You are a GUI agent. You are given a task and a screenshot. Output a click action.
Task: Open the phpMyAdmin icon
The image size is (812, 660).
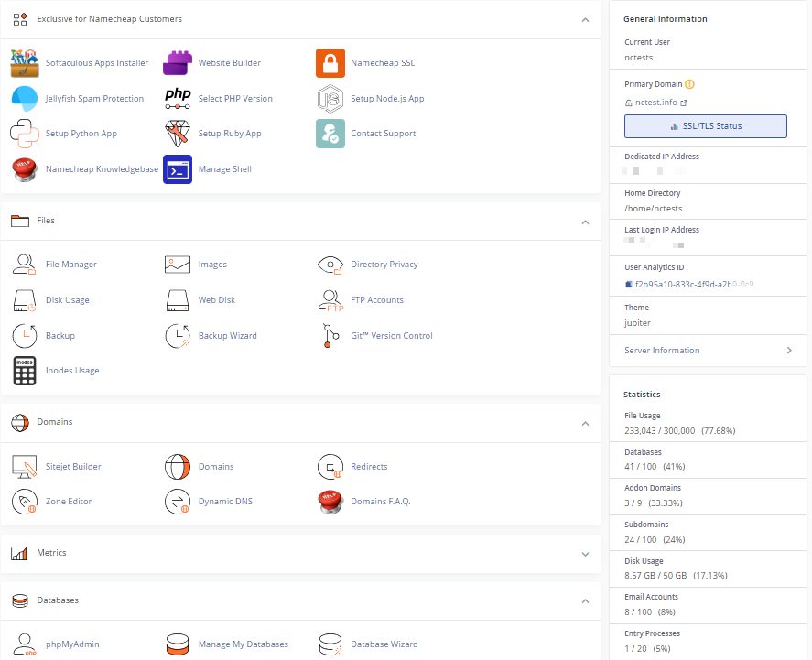[x=25, y=644]
